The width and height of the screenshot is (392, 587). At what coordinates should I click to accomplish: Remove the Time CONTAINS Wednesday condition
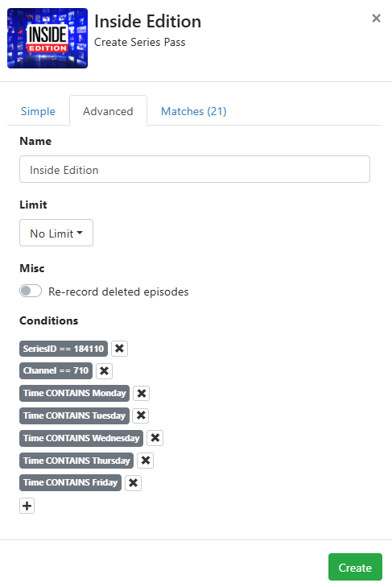pyautogui.click(x=155, y=438)
